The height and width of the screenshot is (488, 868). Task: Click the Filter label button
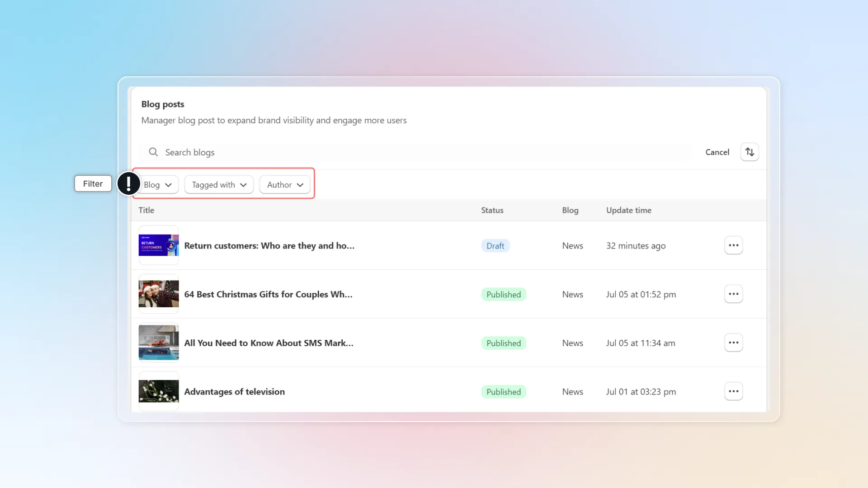(93, 183)
